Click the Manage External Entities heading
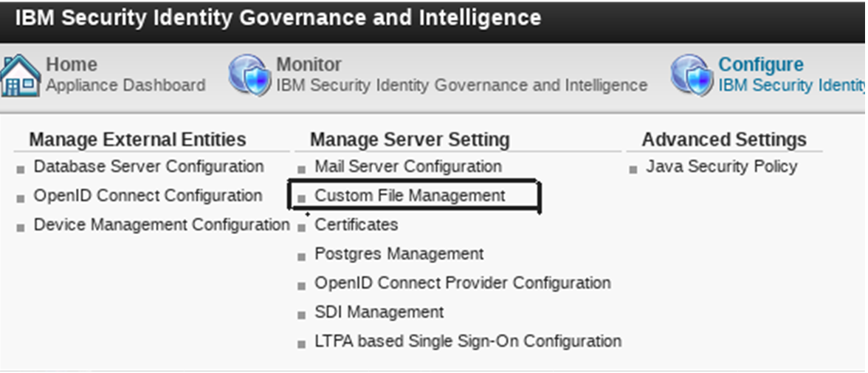Image resolution: width=868 pixels, height=373 pixels. [137, 139]
